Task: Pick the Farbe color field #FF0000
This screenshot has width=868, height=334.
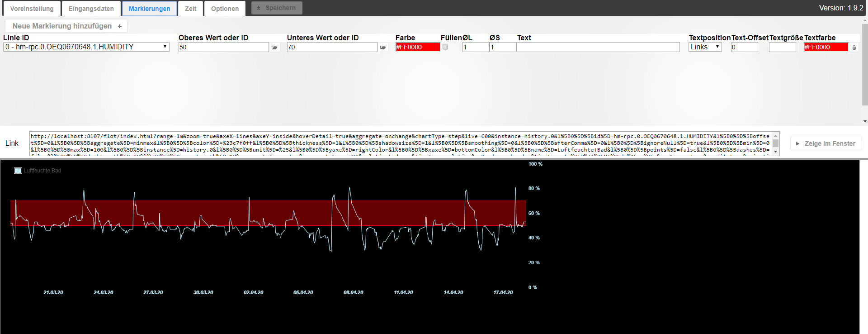Action: coord(417,47)
